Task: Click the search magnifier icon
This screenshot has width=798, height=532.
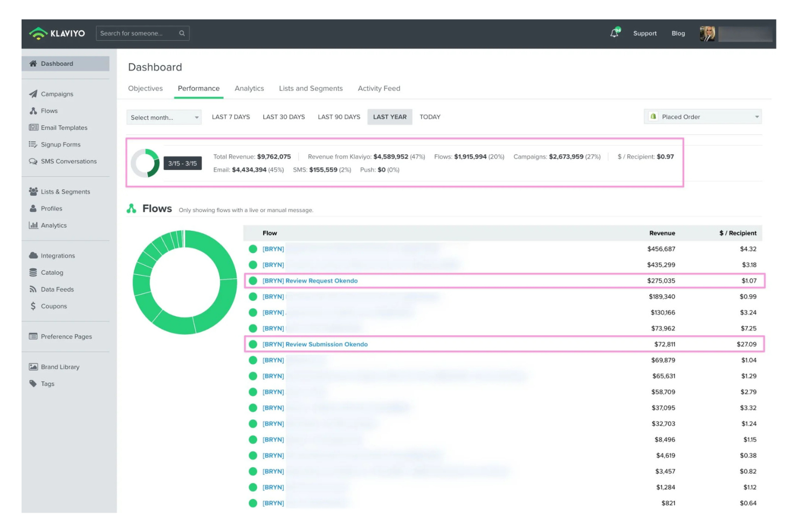Action: pyautogui.click(x=182, y=33)
